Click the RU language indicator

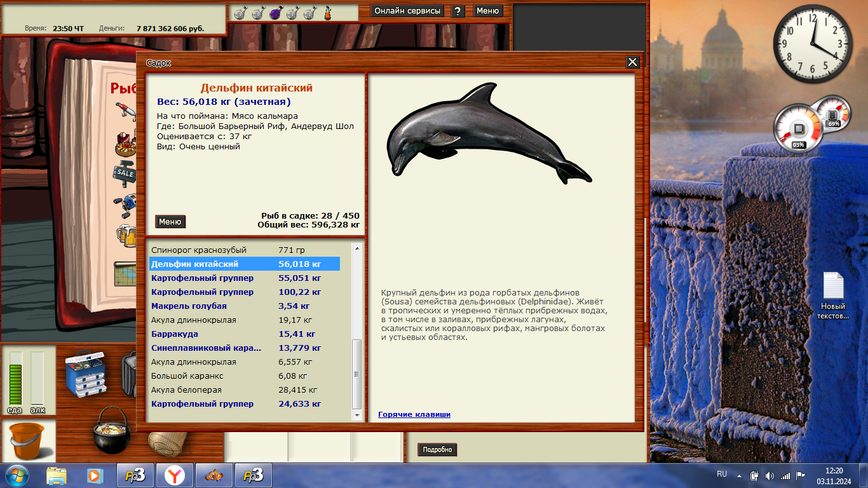point(722,474)
